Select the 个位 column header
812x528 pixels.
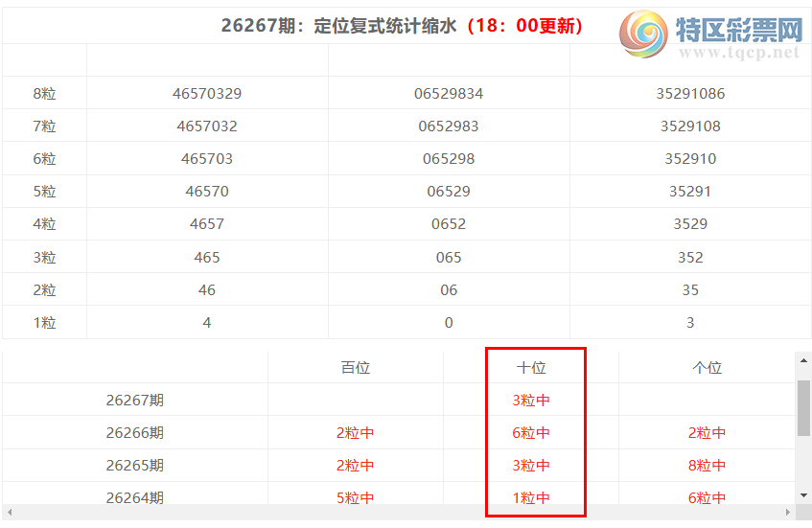click(x=707, y=368)
